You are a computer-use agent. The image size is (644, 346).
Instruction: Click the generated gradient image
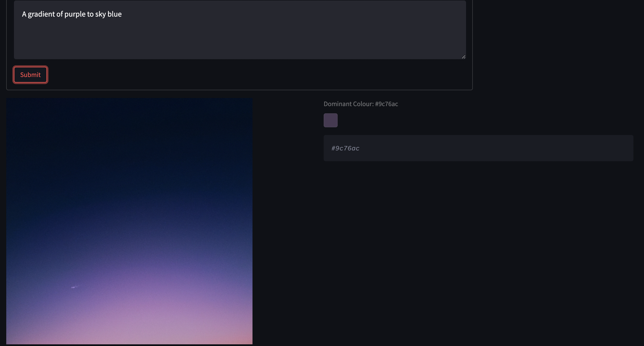129,221
